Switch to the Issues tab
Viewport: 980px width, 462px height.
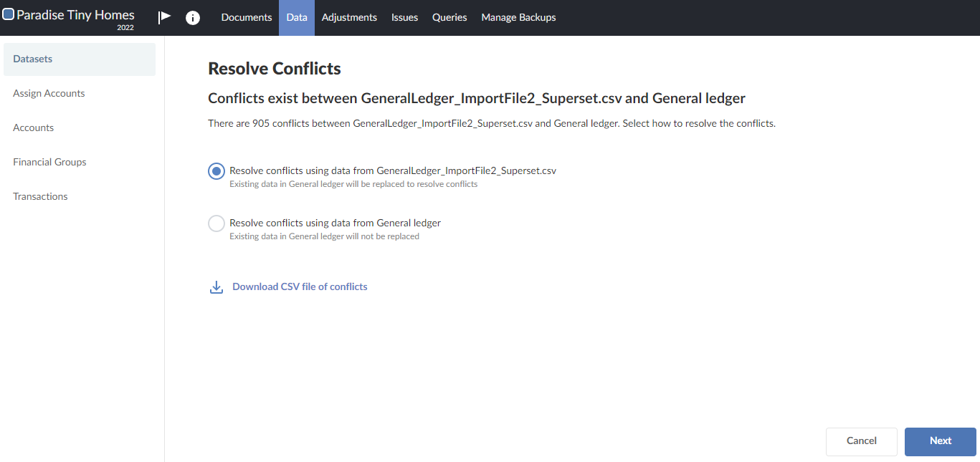[x=404, y=17]
